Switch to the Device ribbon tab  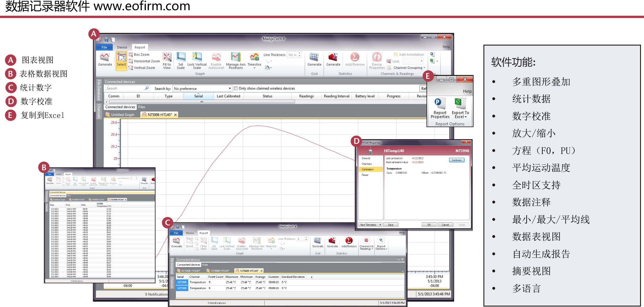point(122,47)
